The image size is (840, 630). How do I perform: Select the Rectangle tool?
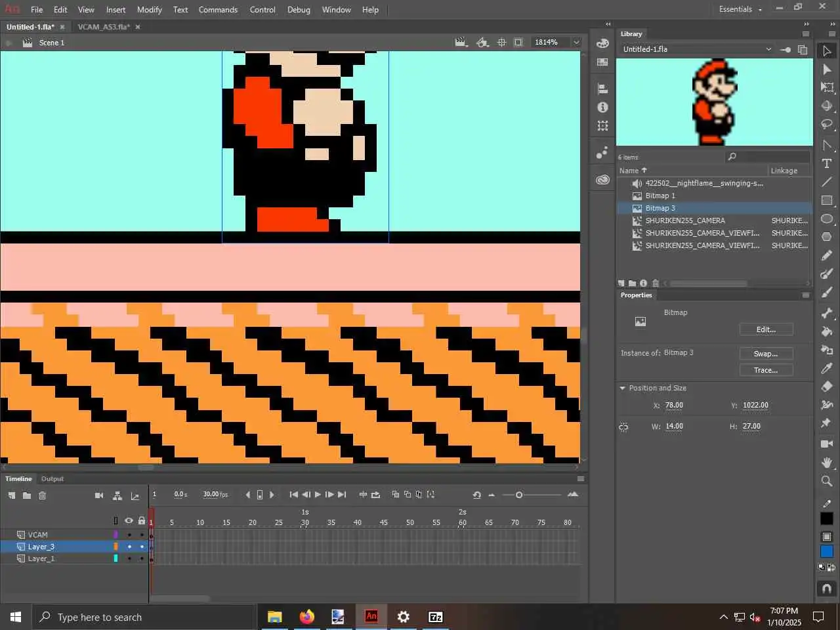pyautogui.click(x=827, y=200)
